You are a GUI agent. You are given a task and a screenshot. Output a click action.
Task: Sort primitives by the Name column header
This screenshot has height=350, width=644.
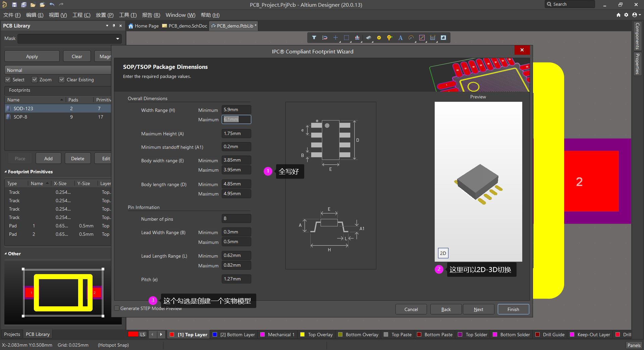point(40,183)
